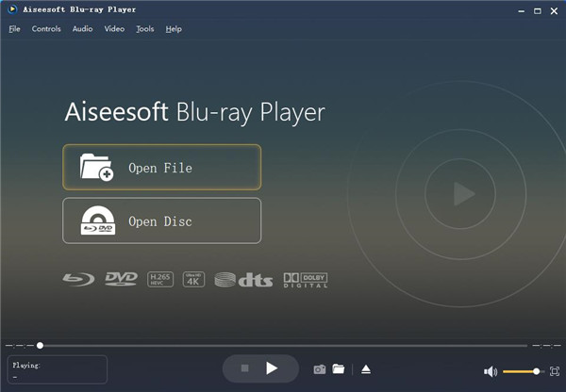Mute audio with the speaker icon
The width and height of the screenshot is (566, 392).
click(x=491, y=371)
